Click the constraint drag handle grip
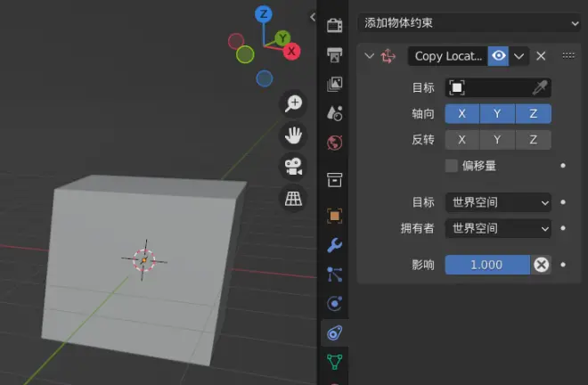This screenshot has height=385, width=588. (568, 56)
